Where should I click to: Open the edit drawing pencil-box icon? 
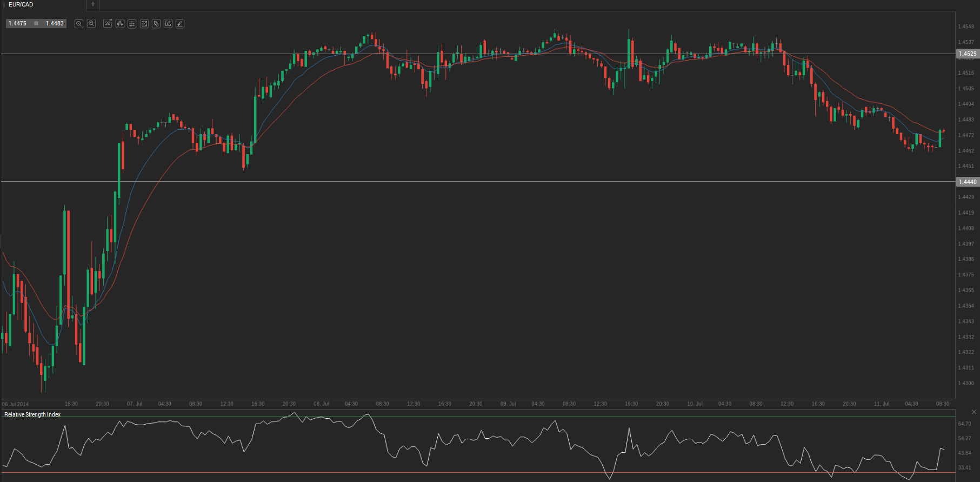pyautogui.click(x=168, y=24)
